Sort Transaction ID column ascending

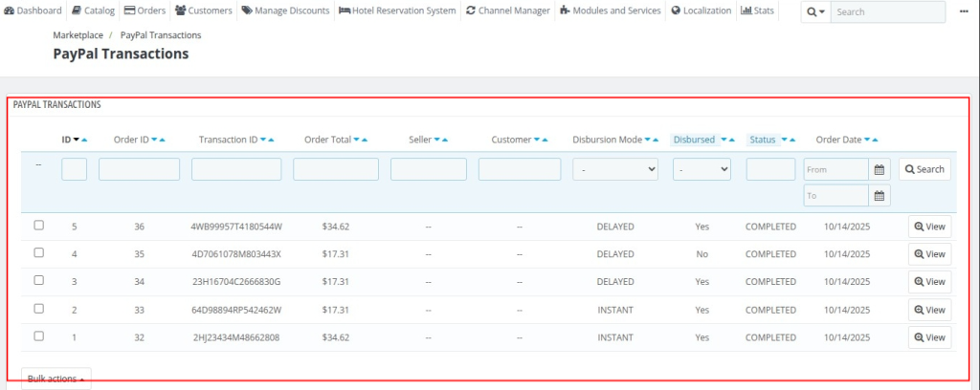coord(271,140)
